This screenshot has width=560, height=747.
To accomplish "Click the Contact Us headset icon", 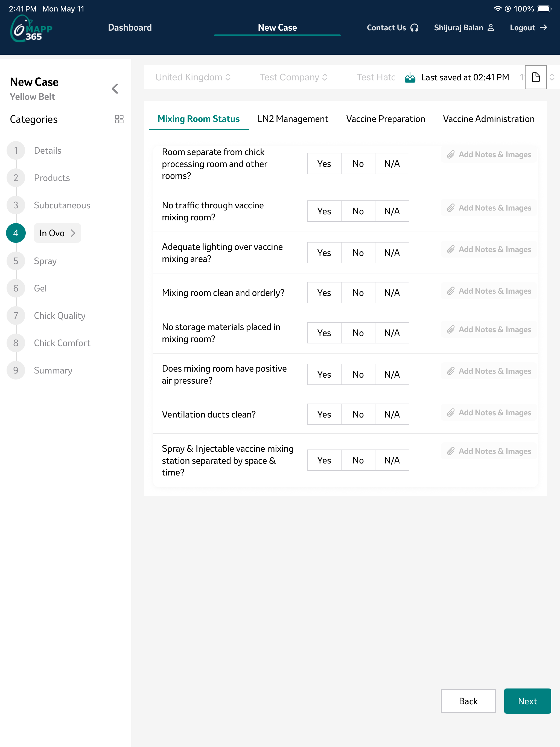I will (x=415, y=28).
